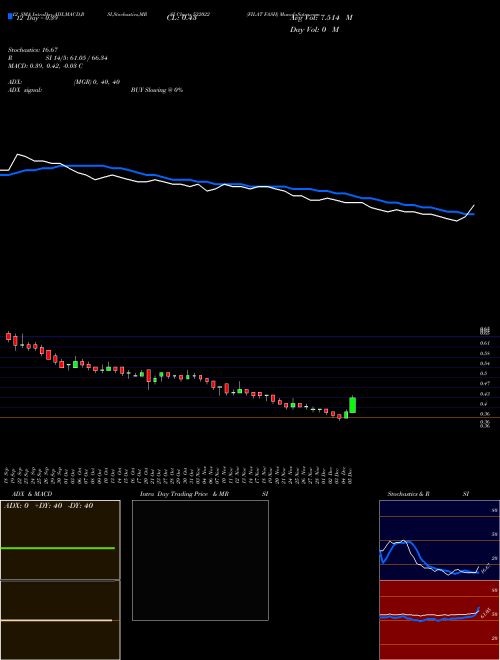Screen dimensions: 500x660
Task: Click the 0.4 price axis label
Action: (x=483, y=404)
